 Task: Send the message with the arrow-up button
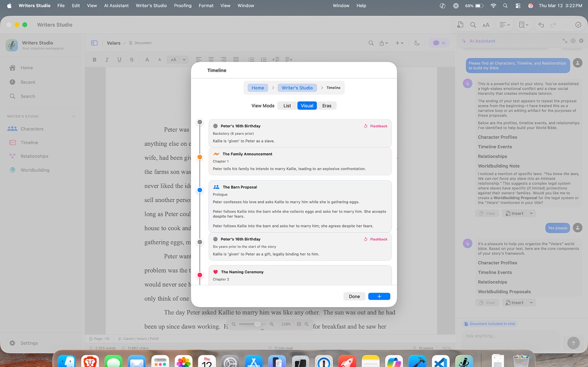click(573, 343)
